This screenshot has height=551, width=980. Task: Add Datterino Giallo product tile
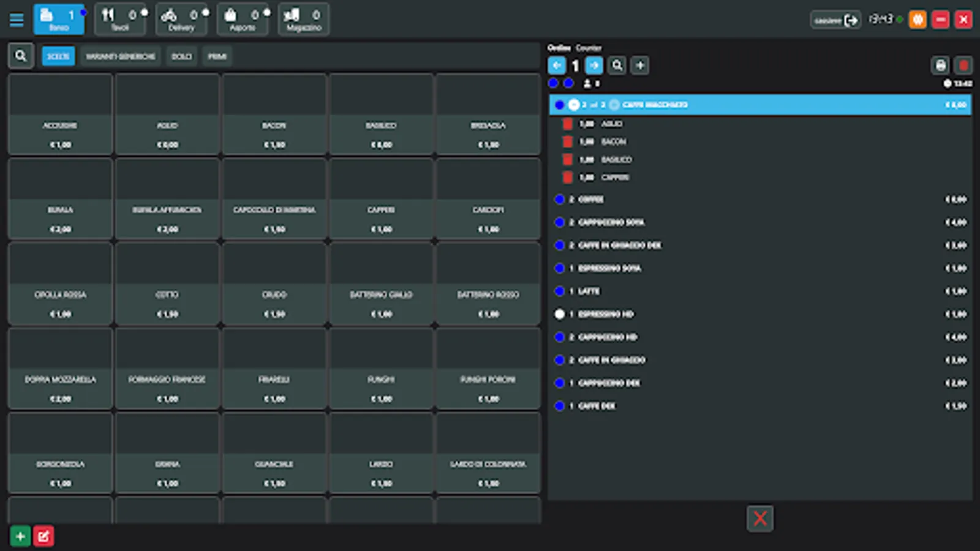[x=381, y=283]
